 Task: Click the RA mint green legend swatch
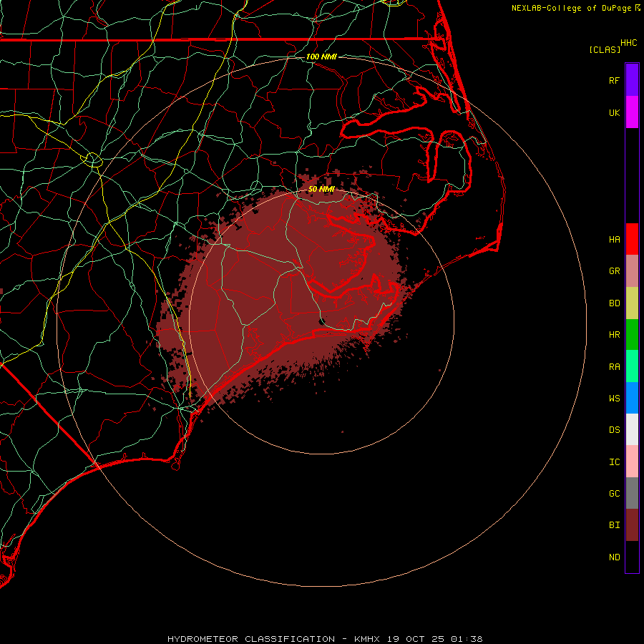coord(632,366)
